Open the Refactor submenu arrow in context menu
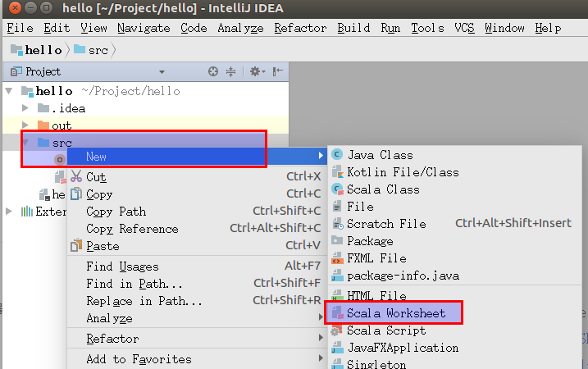 (321, 338)
